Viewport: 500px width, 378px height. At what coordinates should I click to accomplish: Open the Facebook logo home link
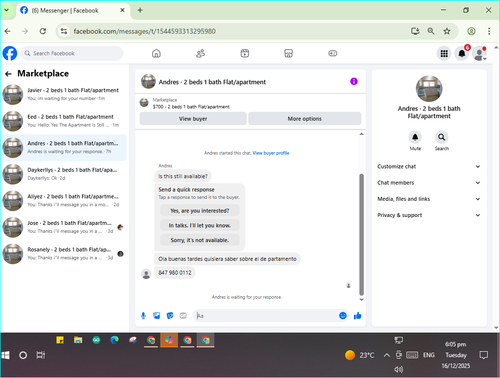pyautogui.click(x=10, y=53)
